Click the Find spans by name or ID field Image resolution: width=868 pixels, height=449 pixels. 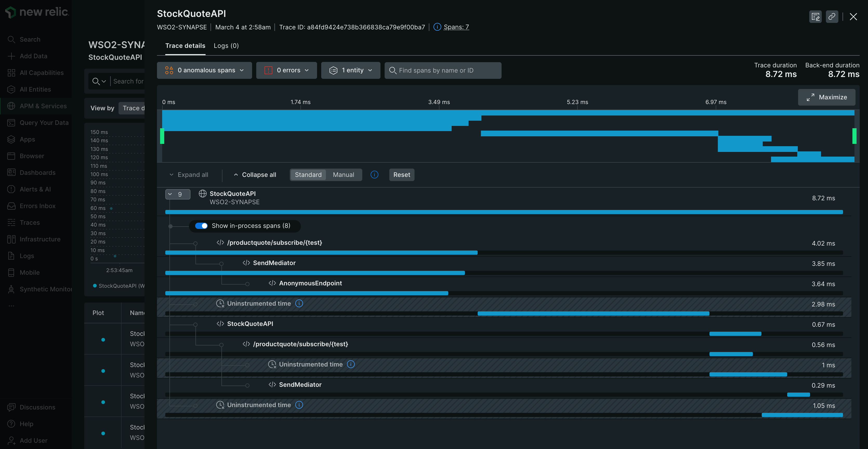tap(443, 70)
